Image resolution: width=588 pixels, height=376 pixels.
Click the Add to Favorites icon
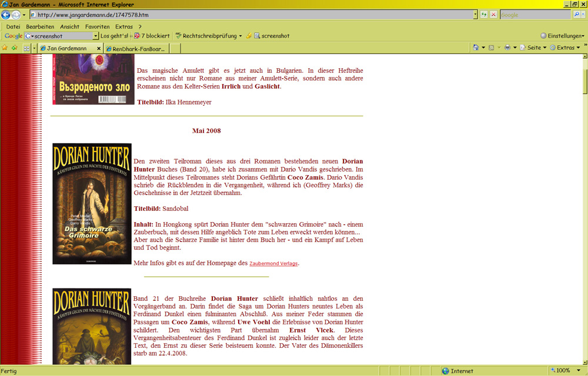[14, 48]
